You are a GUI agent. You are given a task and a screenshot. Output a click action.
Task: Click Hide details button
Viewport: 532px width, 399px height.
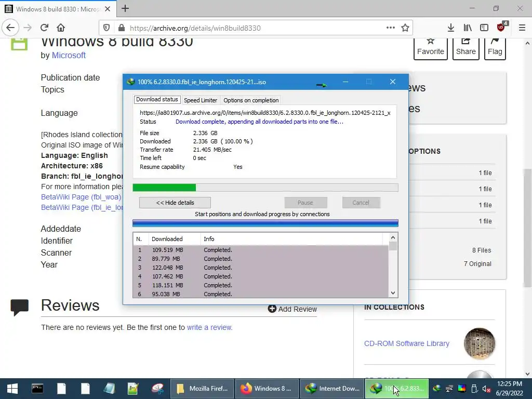coord(175,203)
